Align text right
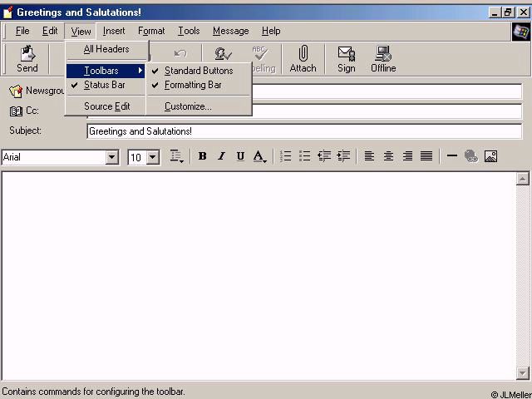Viewport: 532px width, 399px height. click(407, 156)
